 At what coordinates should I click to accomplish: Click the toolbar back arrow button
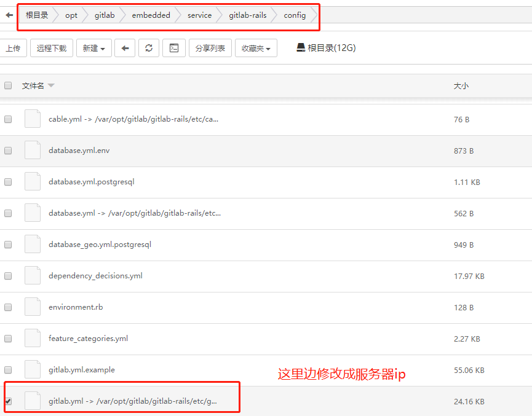[125, 48]
